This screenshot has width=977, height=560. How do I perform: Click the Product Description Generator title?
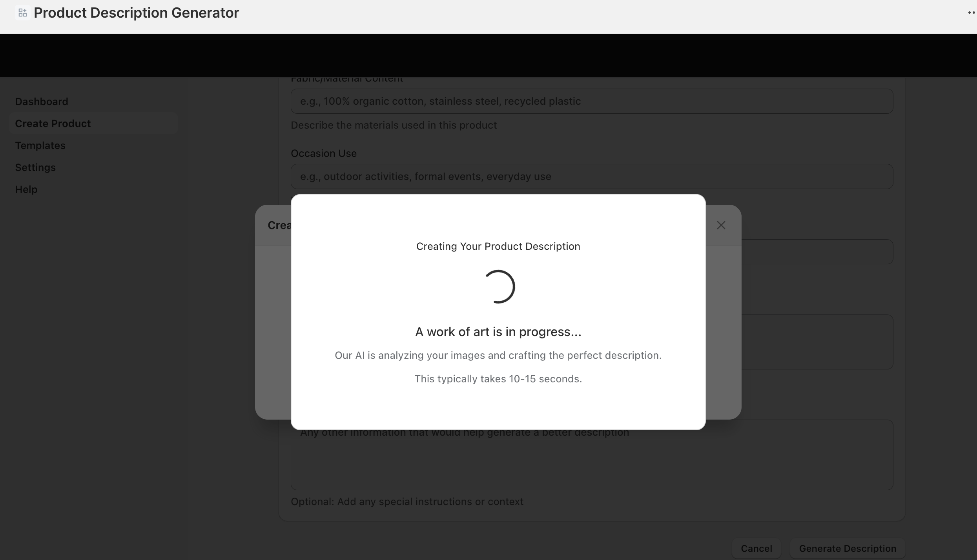click(x=136, y=13)
